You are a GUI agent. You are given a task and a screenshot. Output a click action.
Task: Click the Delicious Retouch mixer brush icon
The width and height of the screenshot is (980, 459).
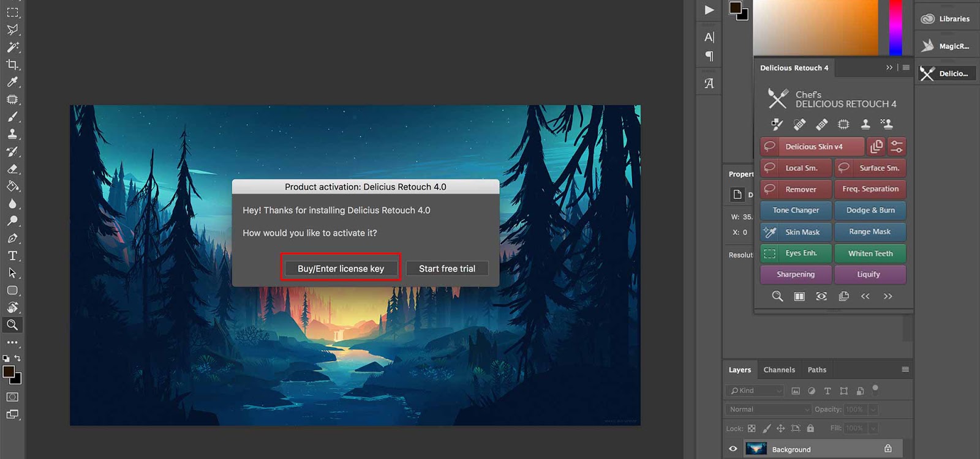[777, 125]
